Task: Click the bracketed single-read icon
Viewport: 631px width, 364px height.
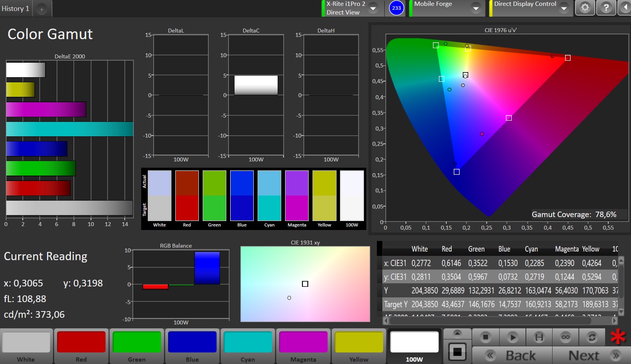Action: (x=539, y=337)
